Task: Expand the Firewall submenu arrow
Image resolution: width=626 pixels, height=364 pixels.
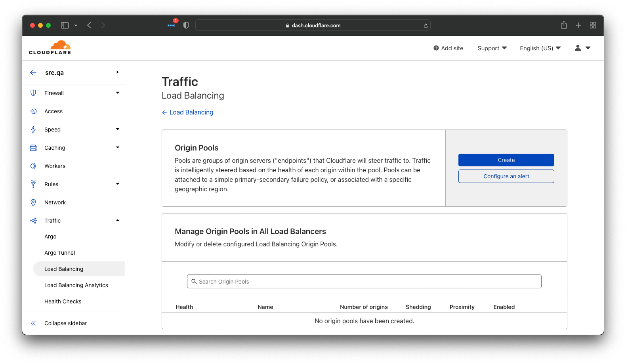Action: pos(118,93)
